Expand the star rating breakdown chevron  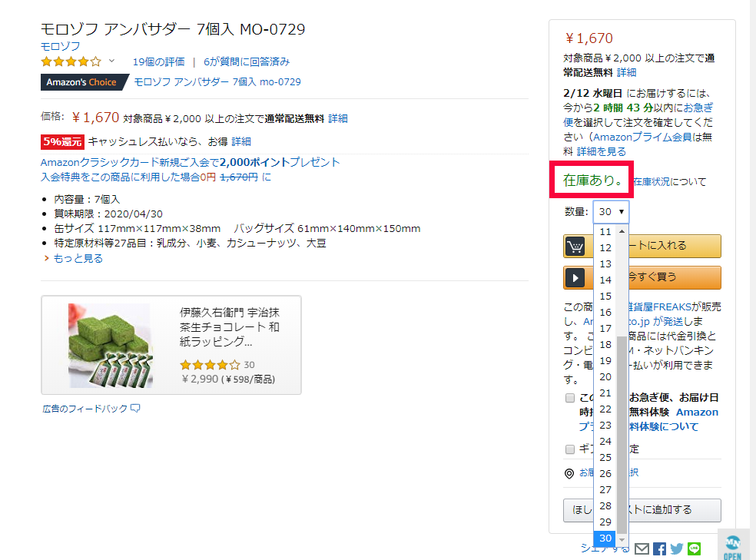tap(111, 61)
